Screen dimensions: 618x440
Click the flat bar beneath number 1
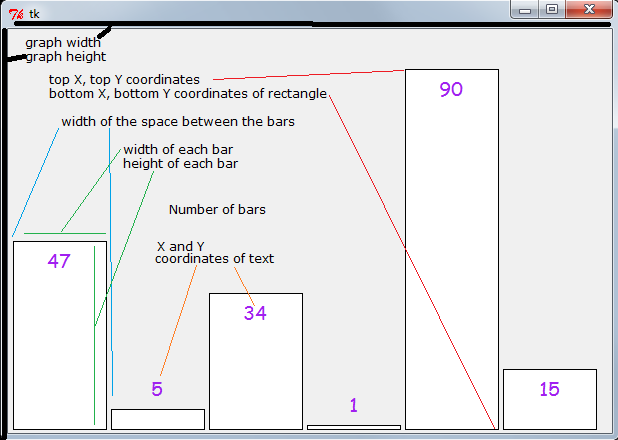(353, 427)
